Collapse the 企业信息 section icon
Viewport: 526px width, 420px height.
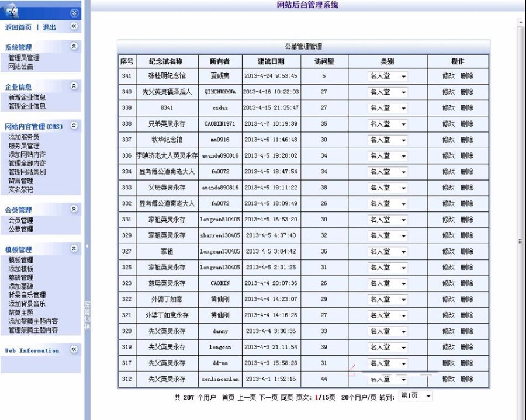74,86
